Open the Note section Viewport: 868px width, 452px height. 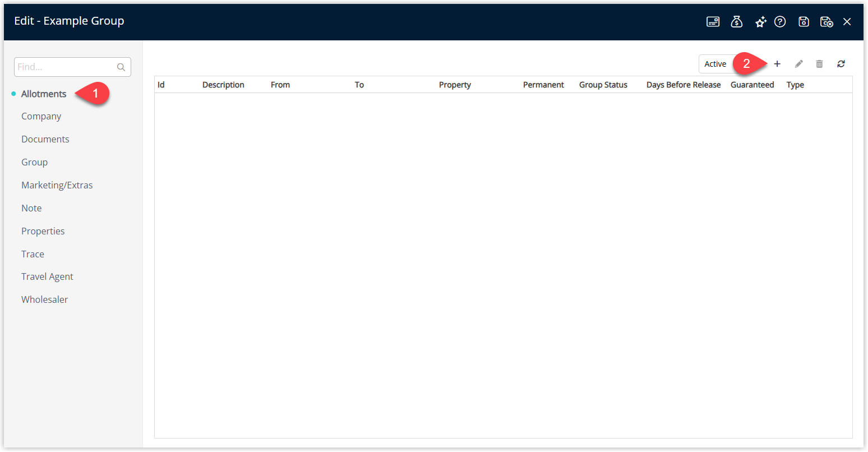click(x=31, y=208)
